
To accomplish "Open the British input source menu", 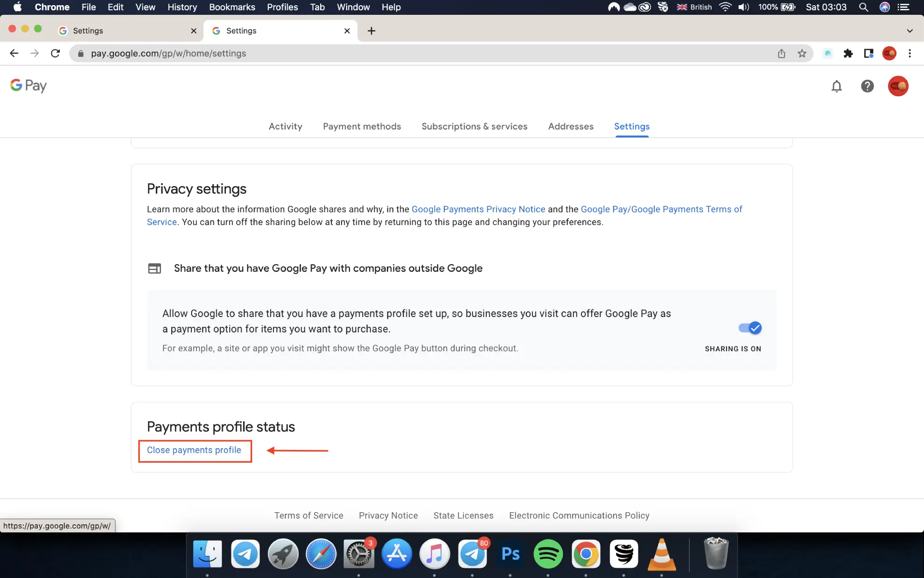I will click(694, 7).
